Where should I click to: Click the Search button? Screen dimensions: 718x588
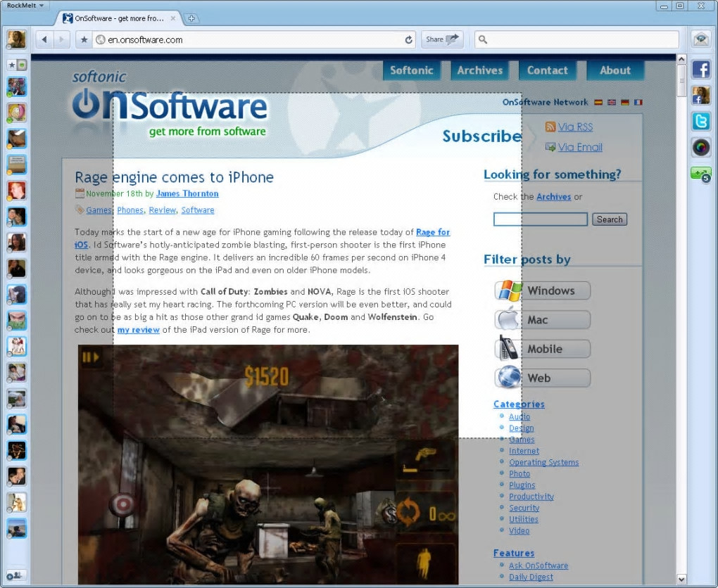(x=610, y=219)
